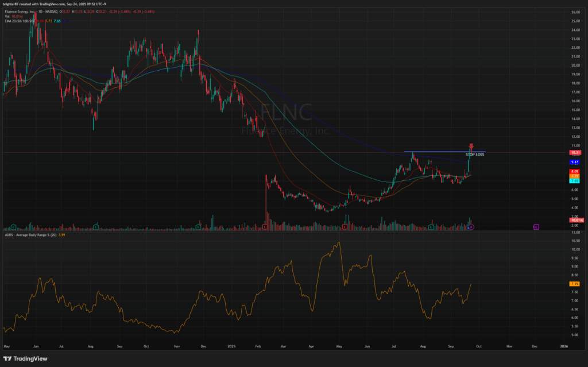Viewport: 588px width, 367px height.
Task: Click the blue horizontal resistance line
Action: [x=445, y=151]
